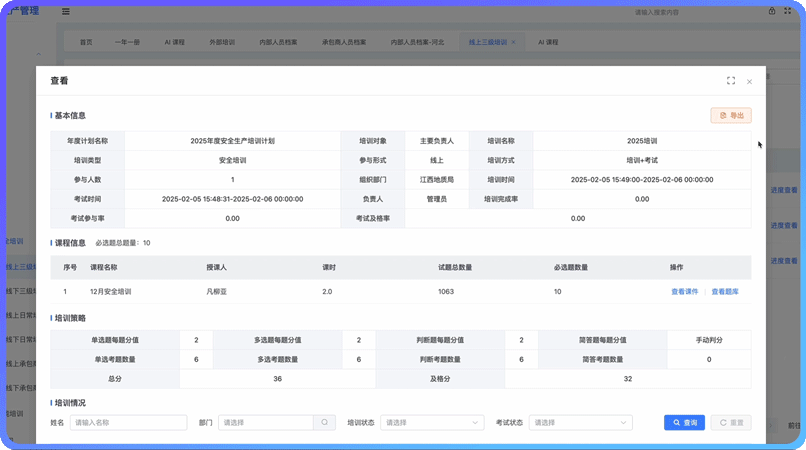This screenshot has width=806, height=450.
Task: Click the 查看课件 link
Action: [684, 292]
